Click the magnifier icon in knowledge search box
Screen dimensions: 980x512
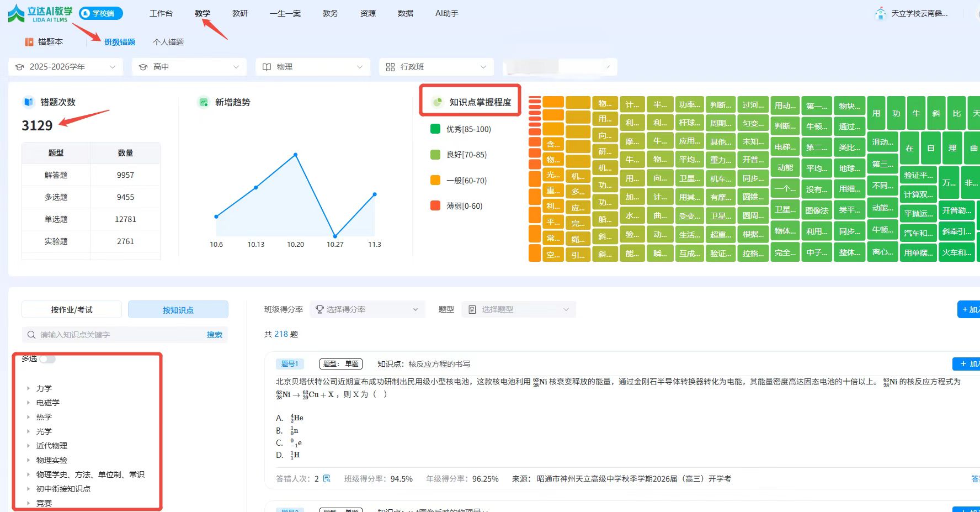click(31, 335)
